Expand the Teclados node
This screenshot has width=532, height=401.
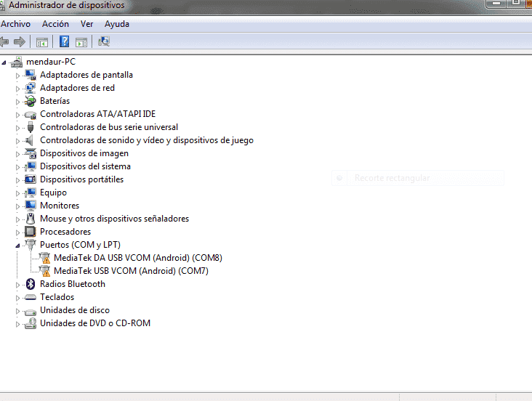pos(17,298)
